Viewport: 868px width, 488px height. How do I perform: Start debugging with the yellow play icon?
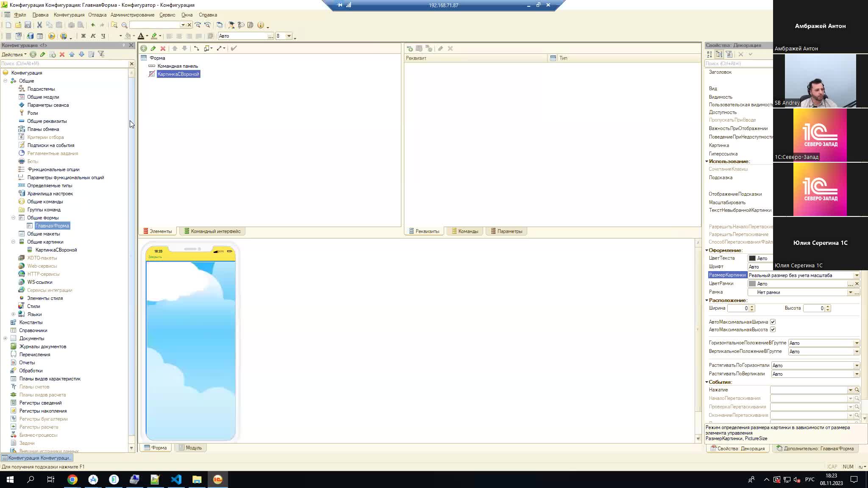click(x=51, y=36)
